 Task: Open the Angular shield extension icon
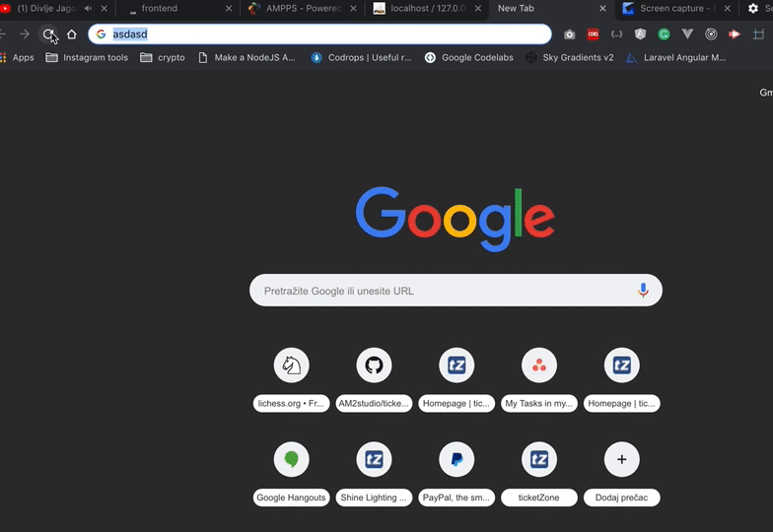click(641, 33)
